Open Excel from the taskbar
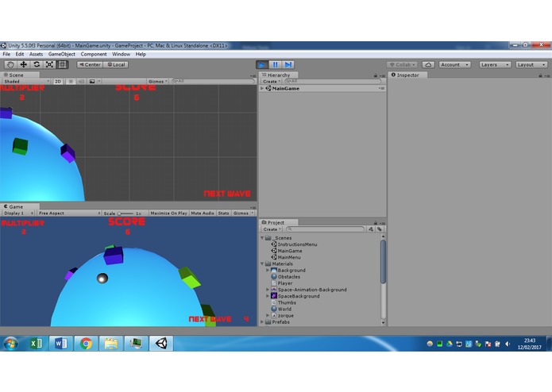The height and width of the screenshot is (392, 552). click(x=36, y=344)
